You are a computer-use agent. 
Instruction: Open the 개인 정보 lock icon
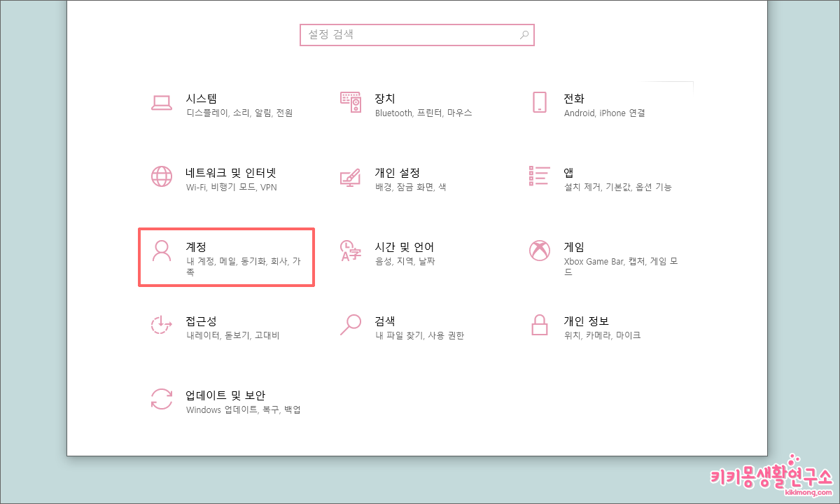coord(539,325)
